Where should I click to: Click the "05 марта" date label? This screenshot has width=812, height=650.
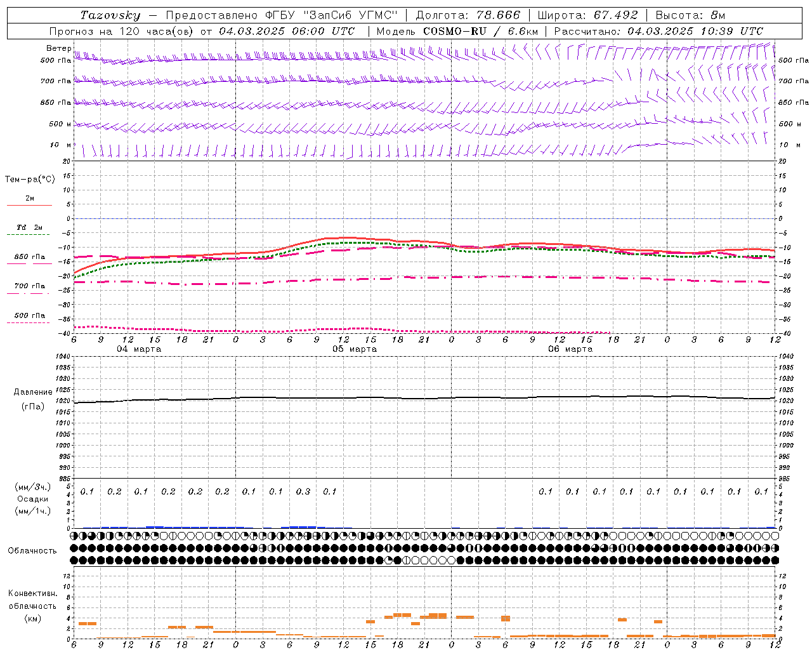pyautogui.click(x=355, y=349)
